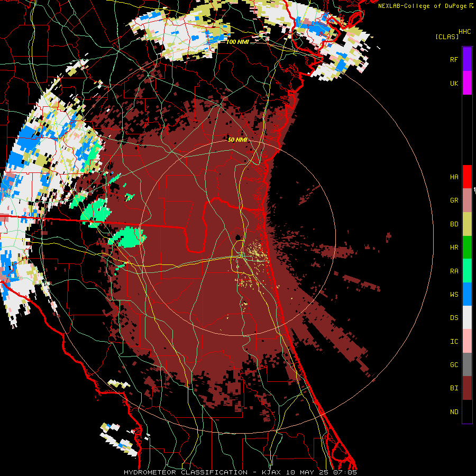Viewport: 476px width, 476px height.
Task: Click the ND black legend block
Action: [467, 411]
